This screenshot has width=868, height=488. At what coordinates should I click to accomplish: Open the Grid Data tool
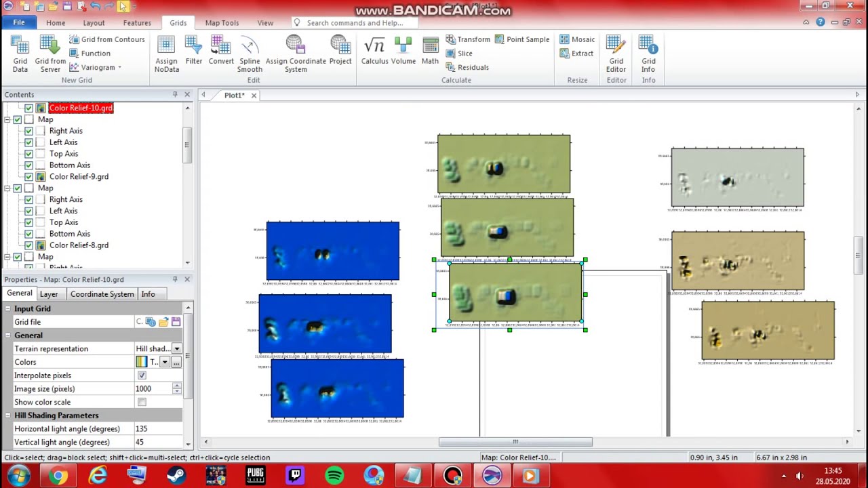(20, 54)
